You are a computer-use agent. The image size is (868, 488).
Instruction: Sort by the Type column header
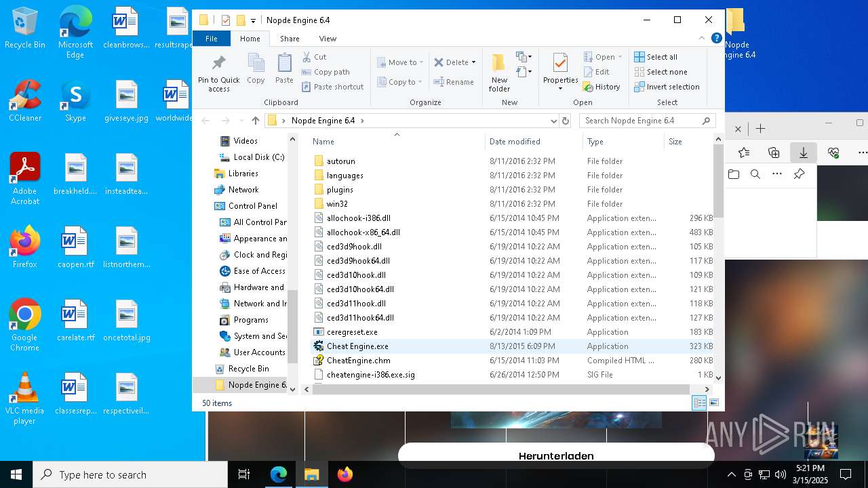pos(623,141)
